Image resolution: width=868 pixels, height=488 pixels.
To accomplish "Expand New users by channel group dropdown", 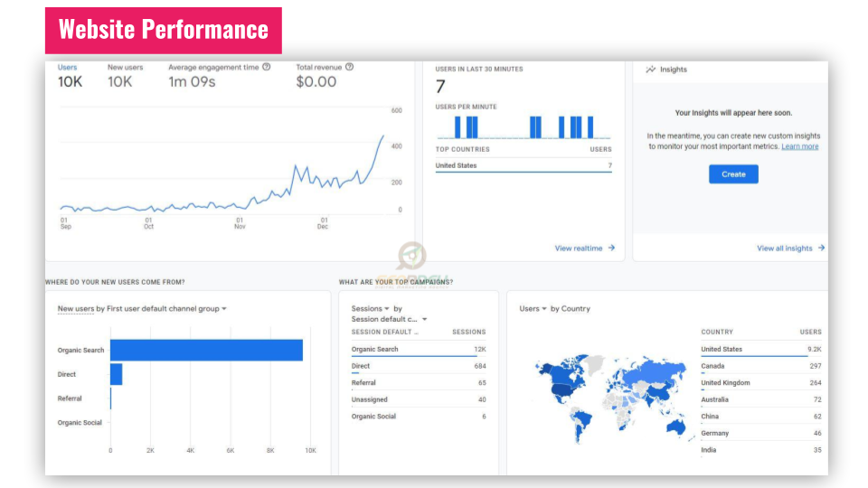I will tap(224, 309).
